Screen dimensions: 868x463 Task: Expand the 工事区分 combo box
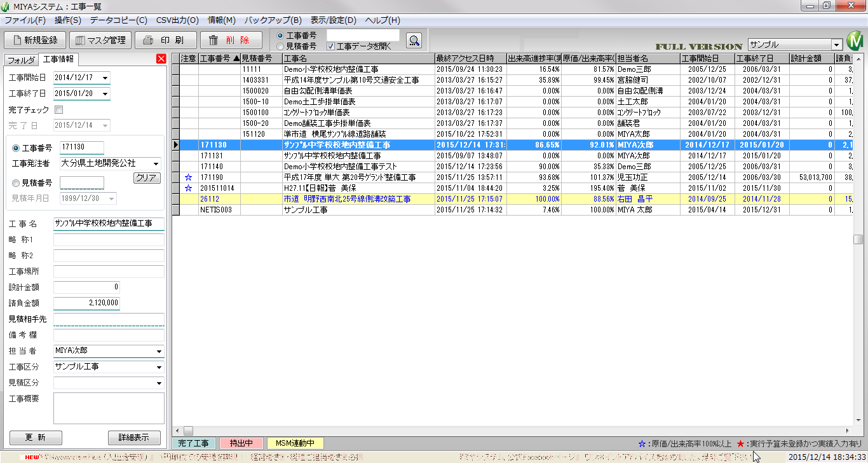[x=159, y=367]
